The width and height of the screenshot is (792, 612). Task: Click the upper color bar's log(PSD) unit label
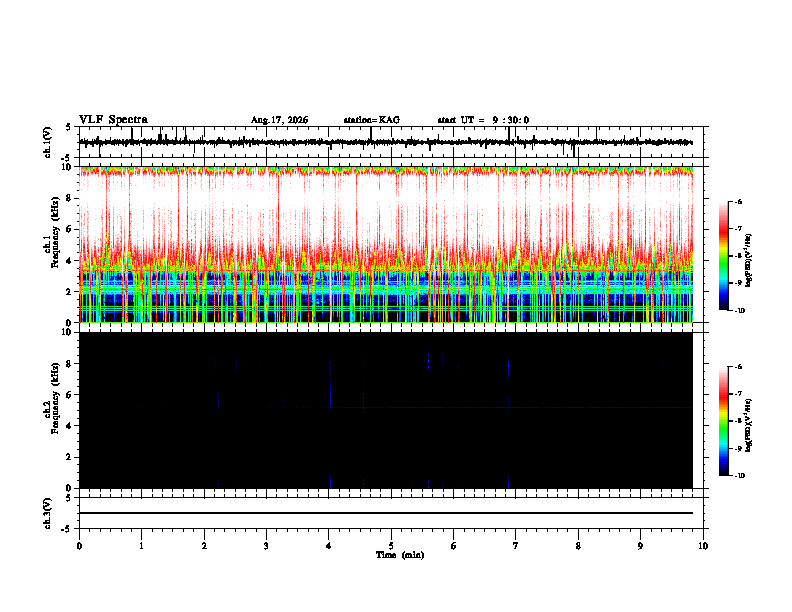[x=750, y=260]
